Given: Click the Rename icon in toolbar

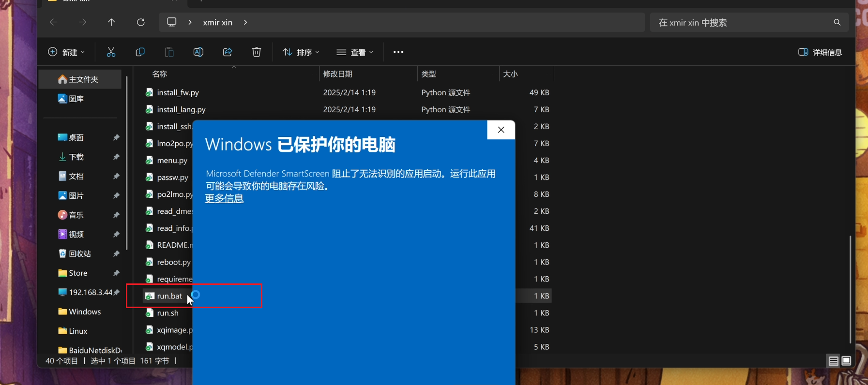Looking at the screenshot, I should pyautogui.click(x=198, y=52).
